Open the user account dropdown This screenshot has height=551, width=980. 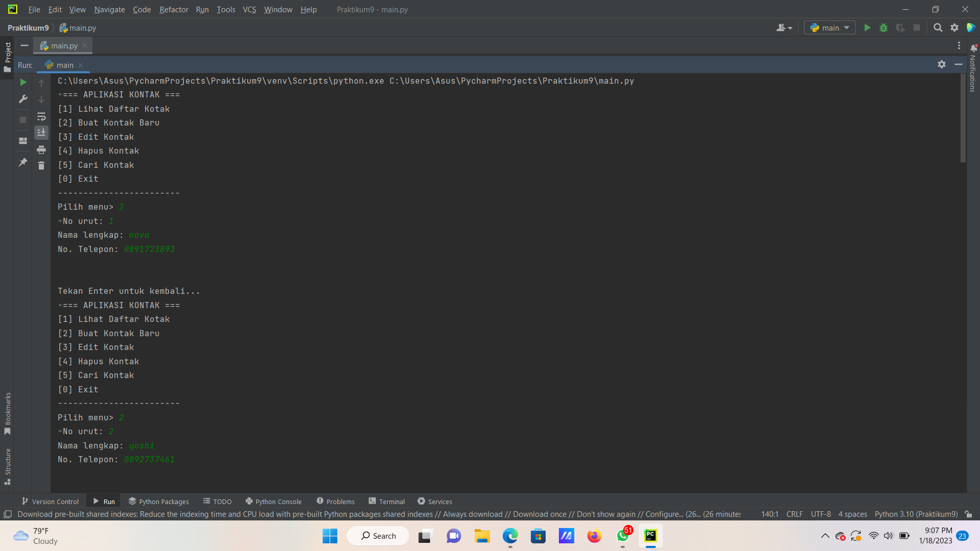tap(784, 28)
